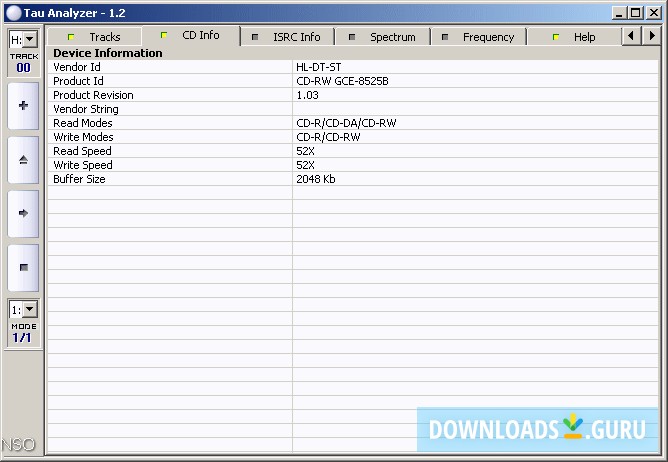Select the CD-RW GCE-8525B value

point(343,81)
